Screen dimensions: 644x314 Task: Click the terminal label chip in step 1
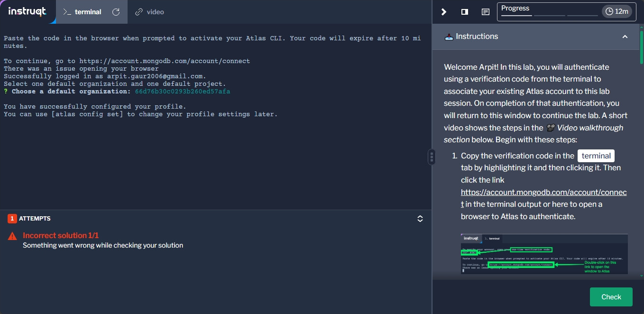click(x=596, y=156)
